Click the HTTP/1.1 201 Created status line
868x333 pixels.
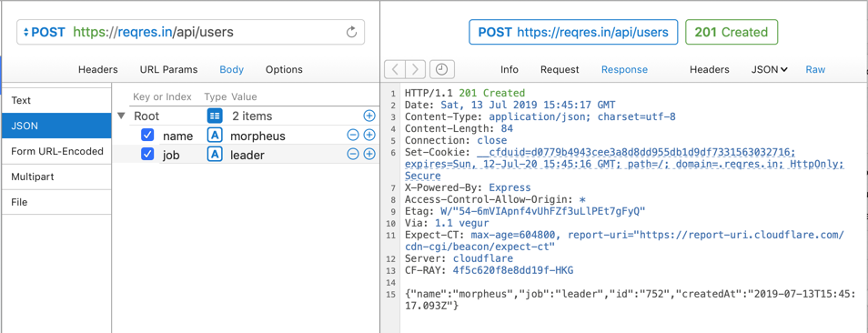pos(465,94)
